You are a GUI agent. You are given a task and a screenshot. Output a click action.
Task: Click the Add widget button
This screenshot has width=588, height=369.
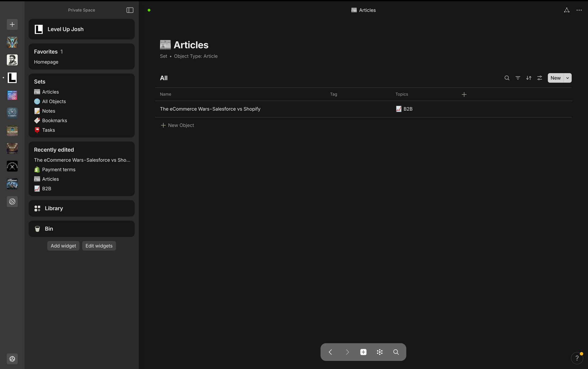tap(63, 246)
